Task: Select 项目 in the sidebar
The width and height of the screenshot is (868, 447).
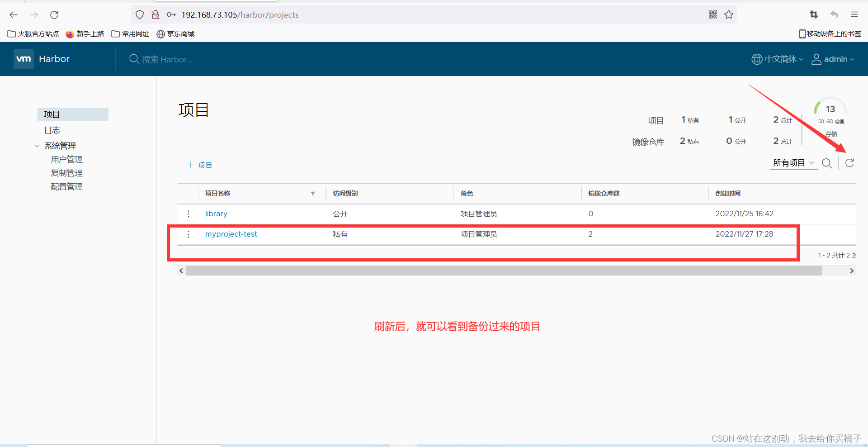Action: [73, 114]
